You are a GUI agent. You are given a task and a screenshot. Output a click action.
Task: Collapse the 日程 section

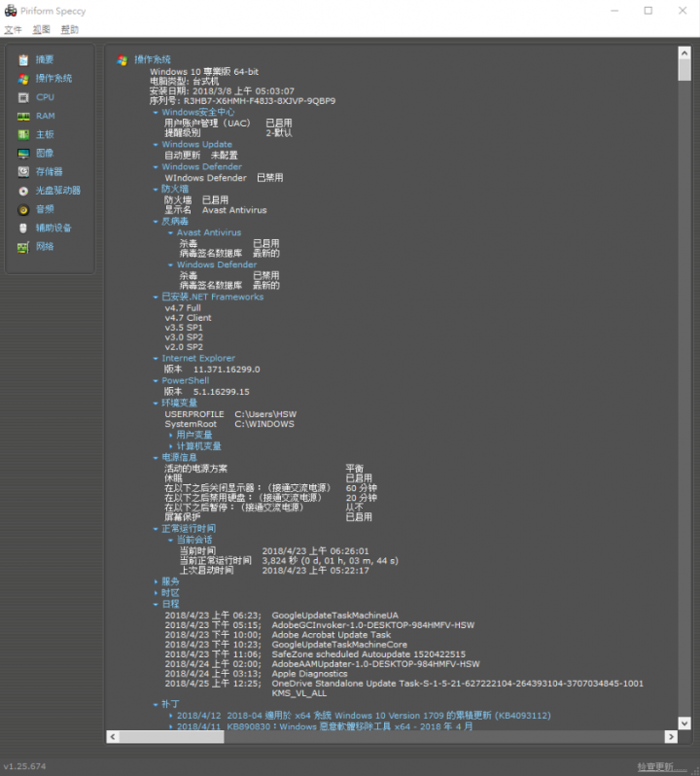pos(156,604)
